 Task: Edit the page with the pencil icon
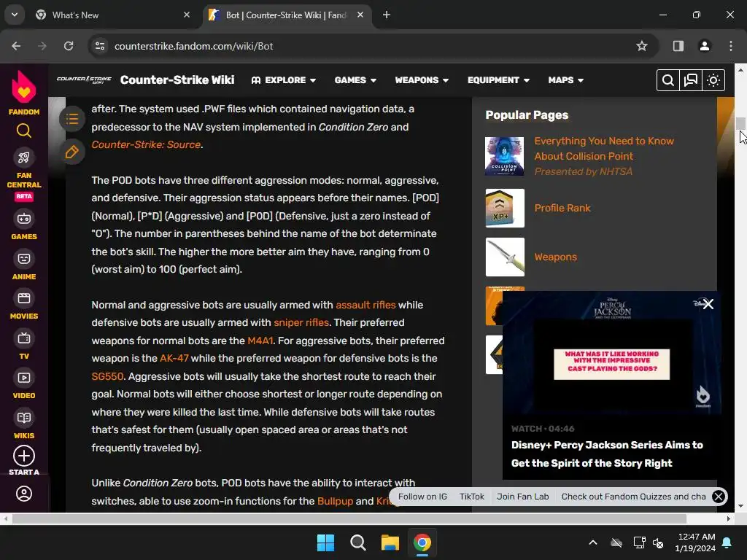(x=72, y=152)
